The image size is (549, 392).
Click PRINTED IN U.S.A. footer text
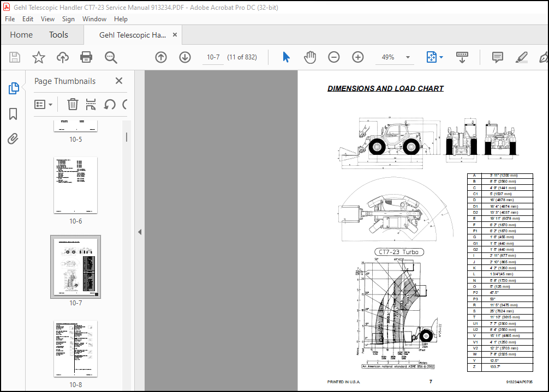click(343, 382)
